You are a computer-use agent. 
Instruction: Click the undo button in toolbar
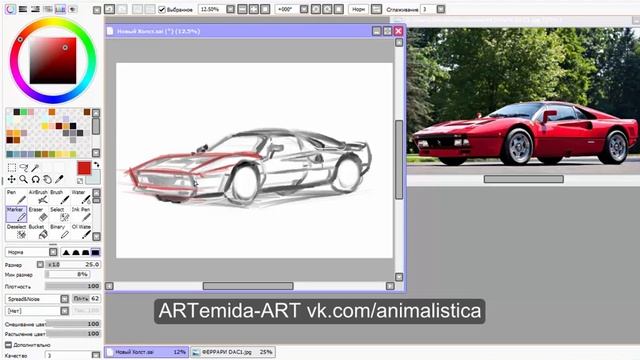click(x=109, y=9)
